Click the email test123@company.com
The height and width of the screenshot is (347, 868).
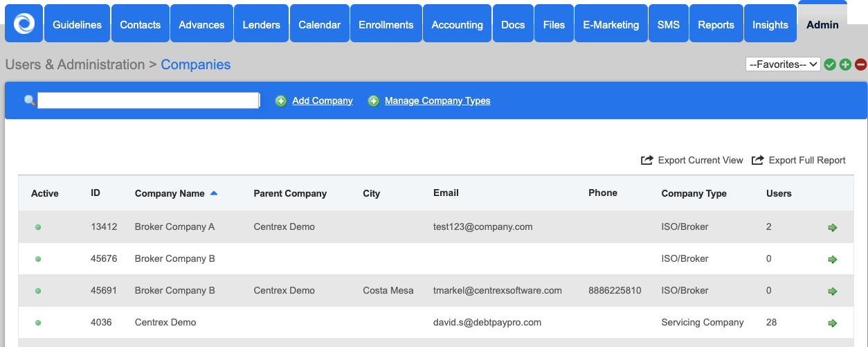pos(483,226)
